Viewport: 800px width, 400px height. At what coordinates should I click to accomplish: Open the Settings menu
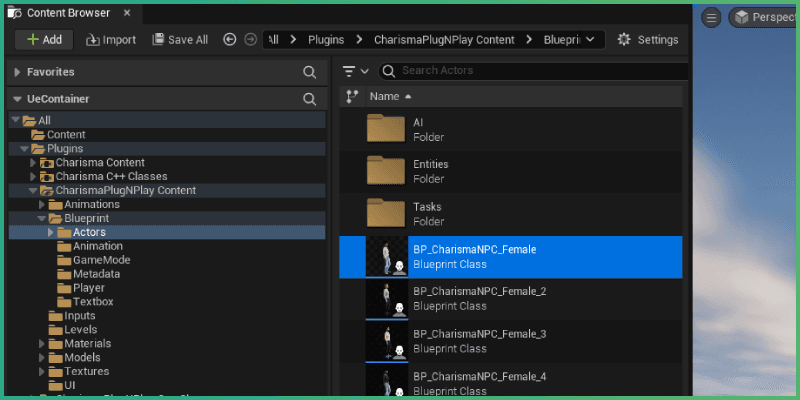pos(648,40)
